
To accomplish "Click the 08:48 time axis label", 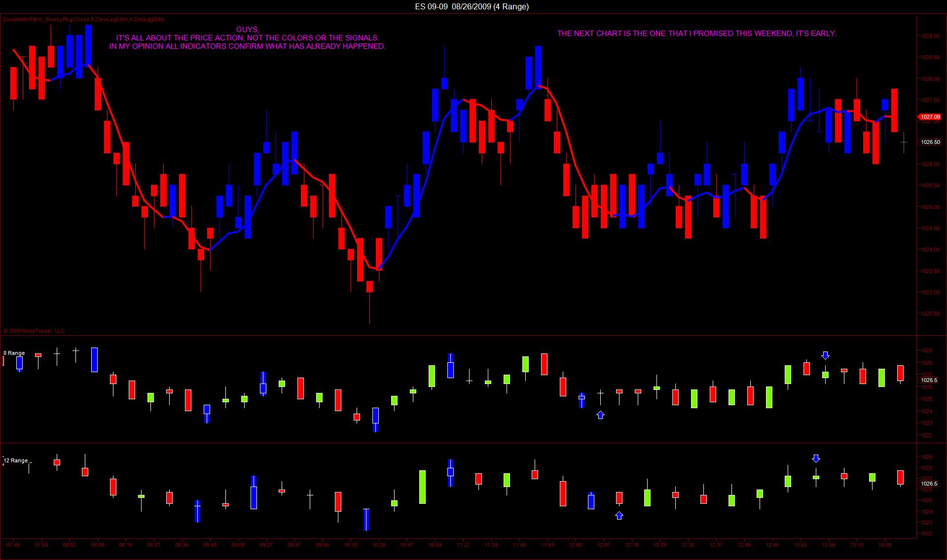I will tap(210, 545).
